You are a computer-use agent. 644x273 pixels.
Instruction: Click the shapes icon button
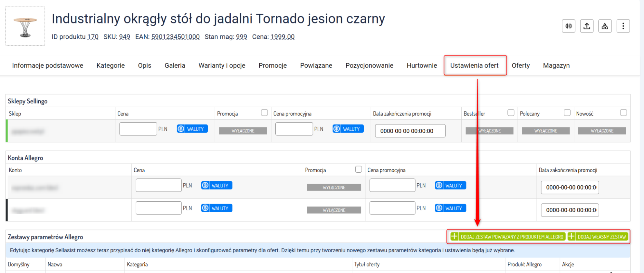605,26
